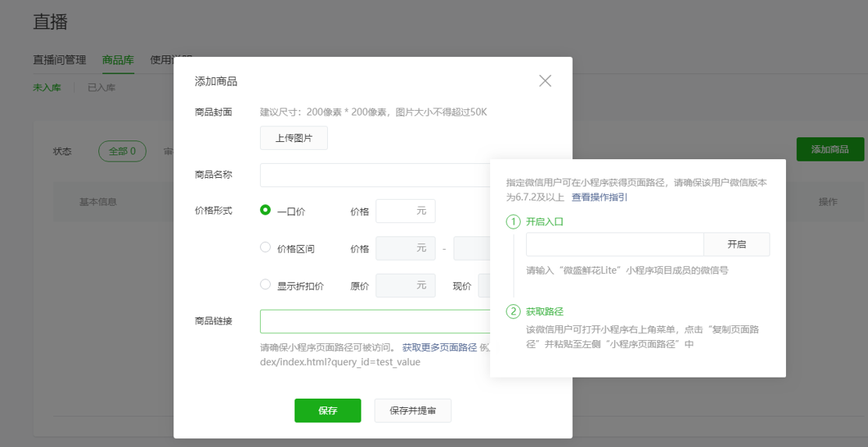Select the 显示折扣价 radio option

pos(265,285)
